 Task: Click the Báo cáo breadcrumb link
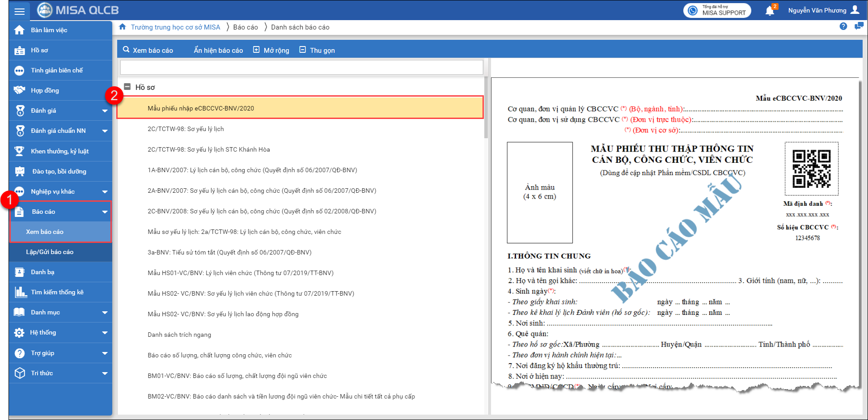[246, 27]
